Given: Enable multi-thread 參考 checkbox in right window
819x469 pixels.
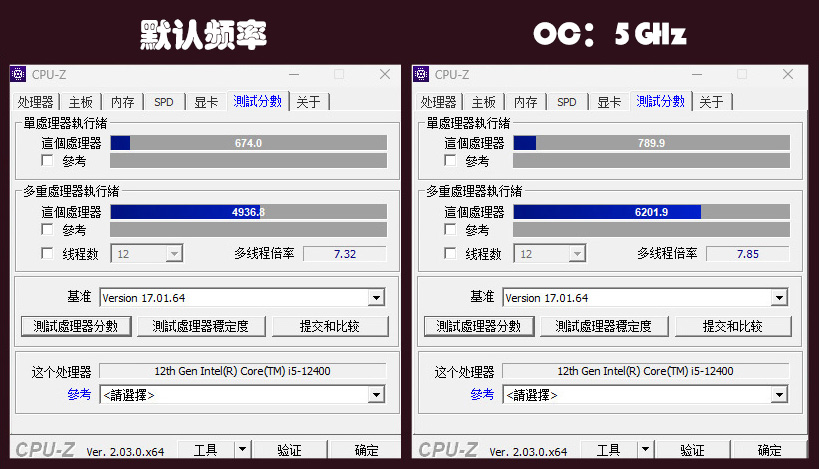Looking at the screenshot, I should pos(450,229).
